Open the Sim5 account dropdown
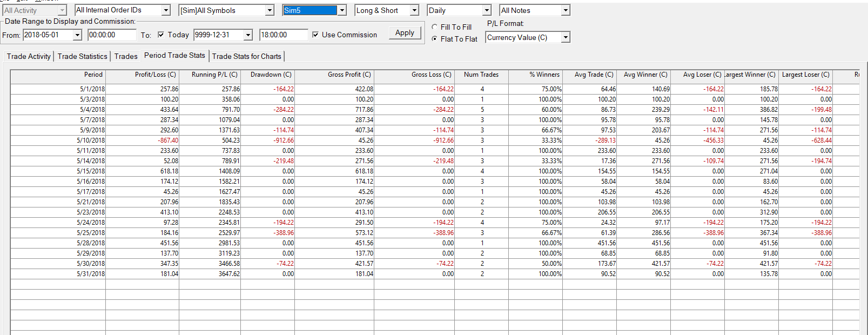The image size is (868, 335). tap(341, 11)
